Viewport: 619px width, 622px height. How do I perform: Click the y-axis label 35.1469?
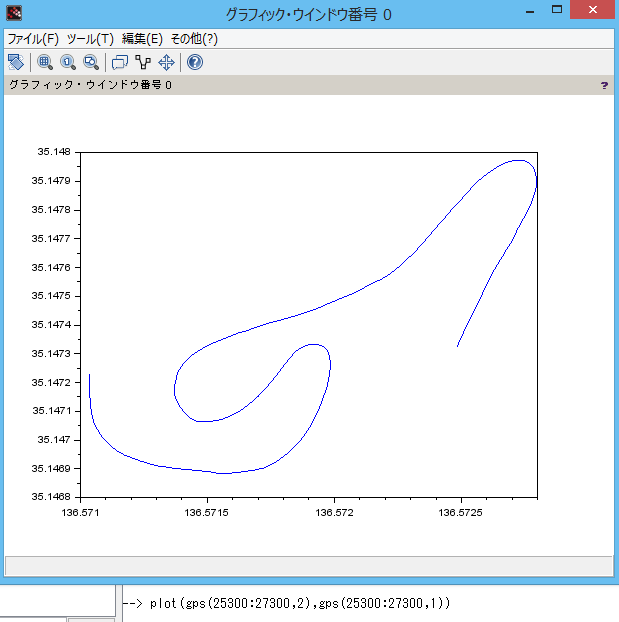pyautogui.click(x=51, y=468)
